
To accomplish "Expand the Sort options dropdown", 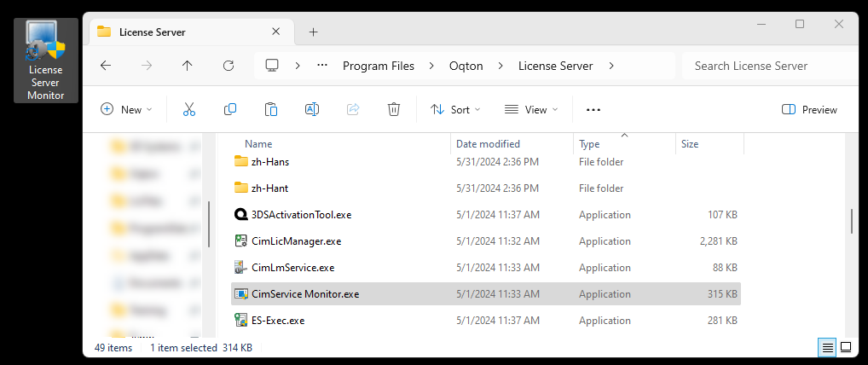I will 455,109.
